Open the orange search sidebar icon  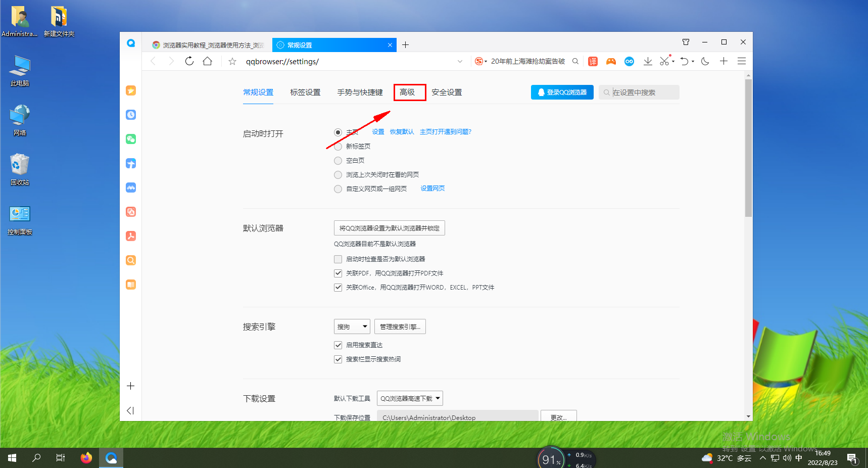pos(131,260)
